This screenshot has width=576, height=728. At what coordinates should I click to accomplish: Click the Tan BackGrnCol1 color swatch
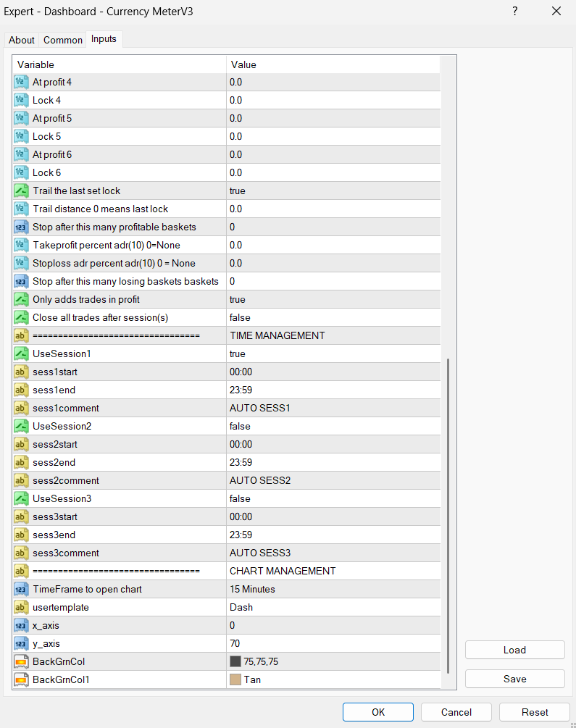click(x=235, y=679)
